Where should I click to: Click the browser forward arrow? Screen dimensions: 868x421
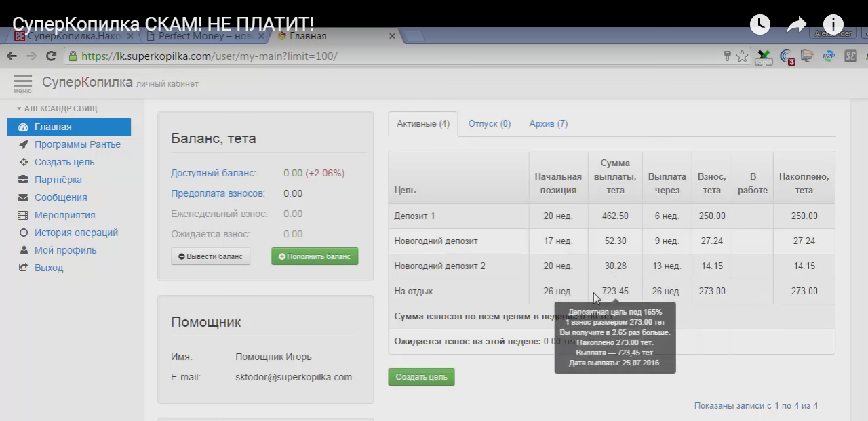tap(31, 56)
